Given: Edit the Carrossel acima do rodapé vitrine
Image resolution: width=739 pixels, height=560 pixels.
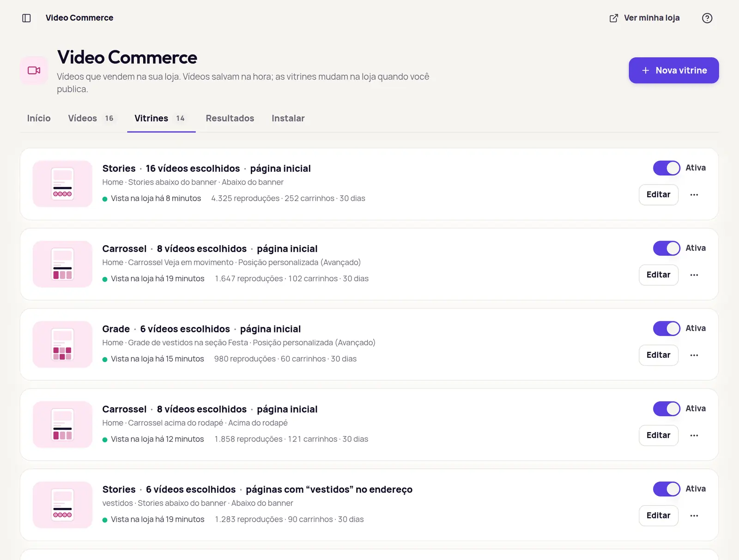Looking at the screenshot, I should [658, 436].
